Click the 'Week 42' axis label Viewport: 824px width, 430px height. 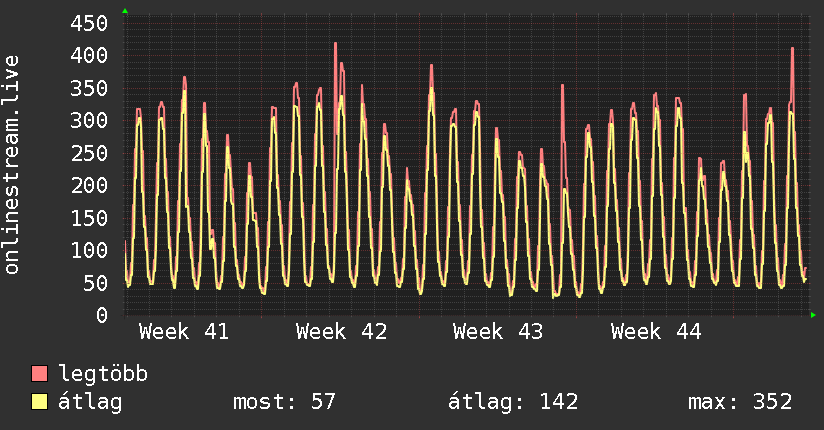(x=341, y=332)
